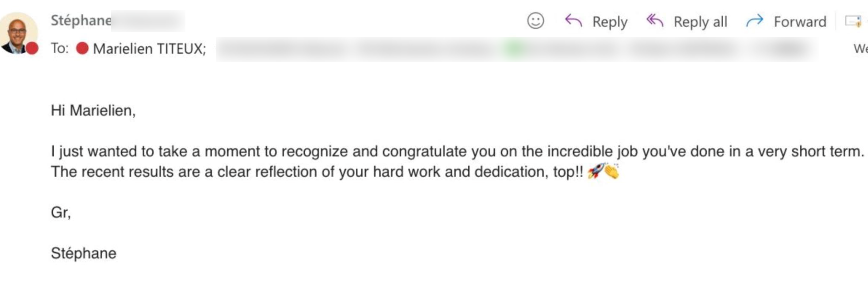Click the Forward text label
868x289 pixels.
click(x=800, y=22)
